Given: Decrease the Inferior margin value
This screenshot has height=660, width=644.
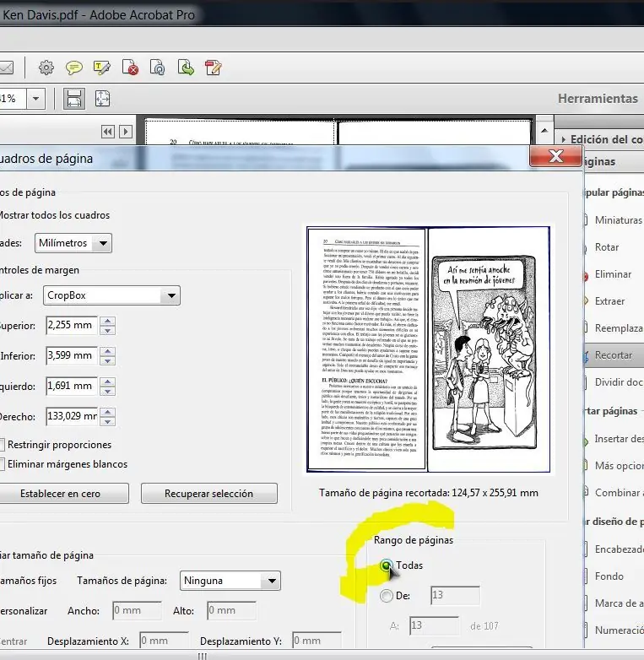Looking at the screenshot, I should [x=108, y=360].
